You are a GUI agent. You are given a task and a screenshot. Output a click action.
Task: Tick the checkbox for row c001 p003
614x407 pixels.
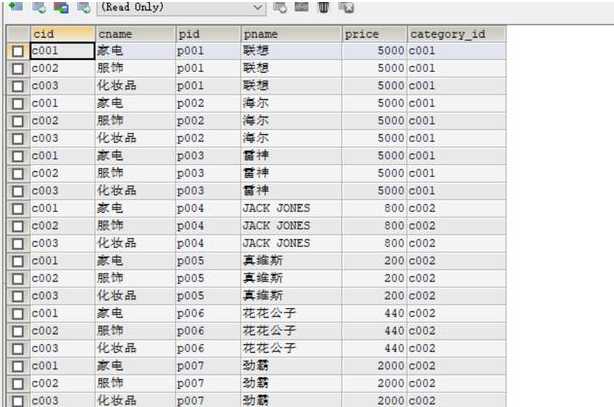(x=18, y=157)
